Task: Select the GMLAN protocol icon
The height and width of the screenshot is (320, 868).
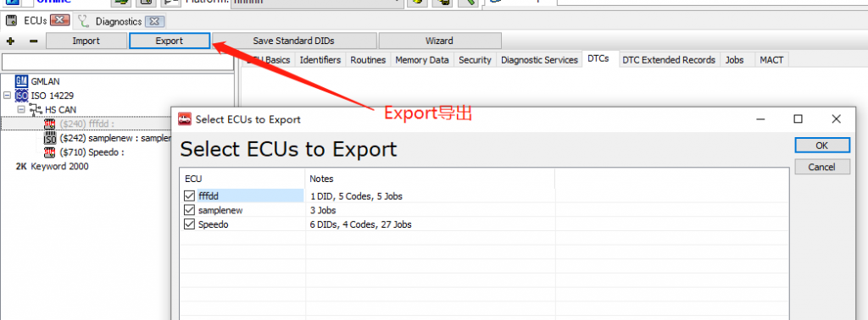Action: pos(21,81)
